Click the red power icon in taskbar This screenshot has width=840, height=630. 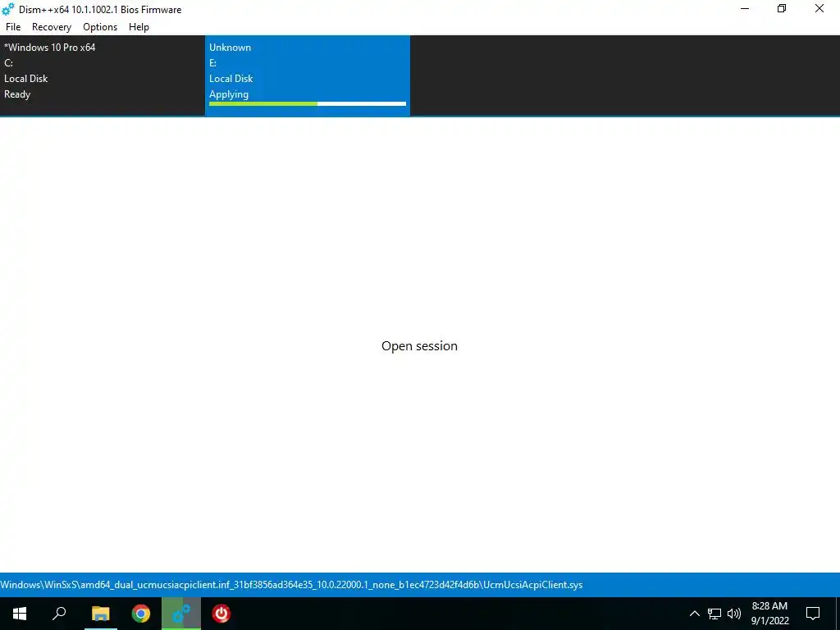tap(221, 614)
